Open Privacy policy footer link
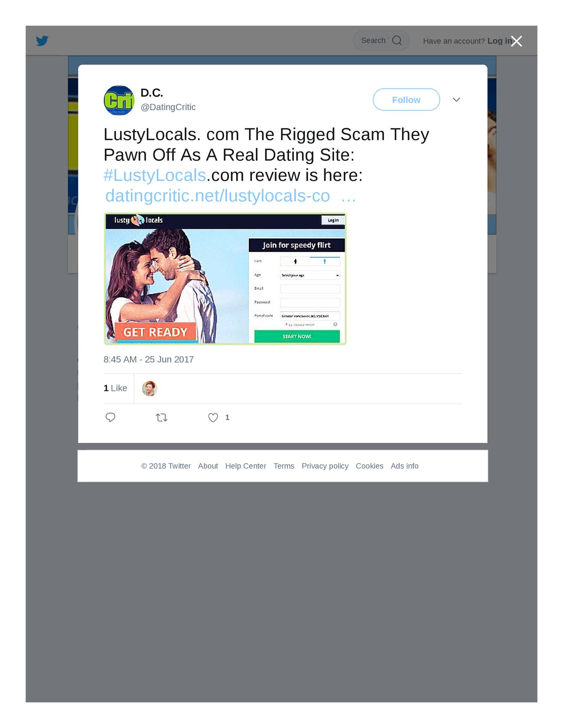This screenshot has height=728, width=563. pyautogui.click(x=325, y=466)
